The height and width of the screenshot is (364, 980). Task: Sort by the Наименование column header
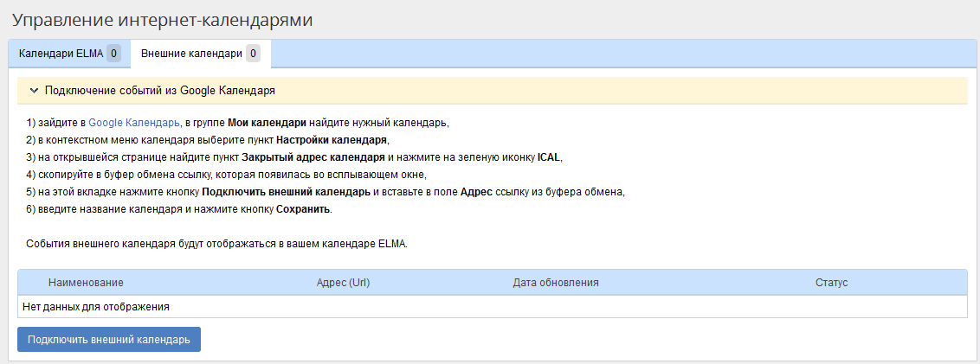[x=86, y=283]
